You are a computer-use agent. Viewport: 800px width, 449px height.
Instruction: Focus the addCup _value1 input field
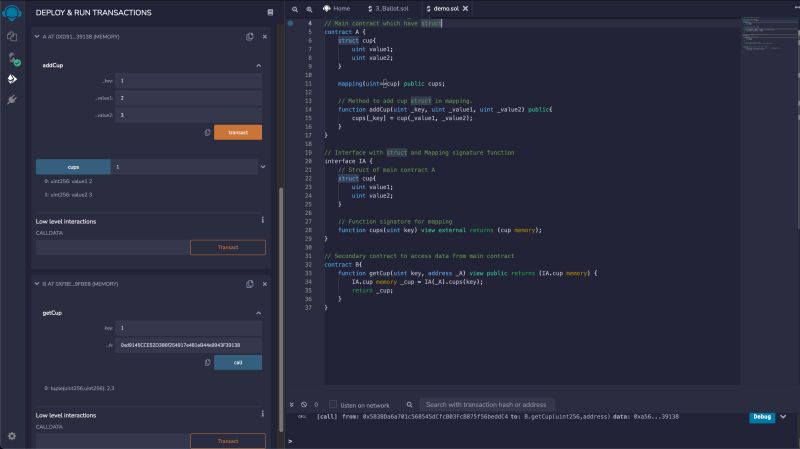click(188, 98)
